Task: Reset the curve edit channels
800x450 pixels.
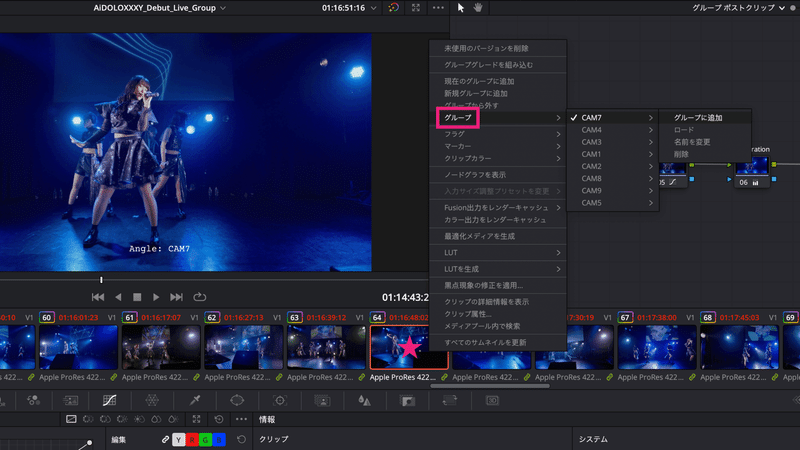Action: point(241,439)
